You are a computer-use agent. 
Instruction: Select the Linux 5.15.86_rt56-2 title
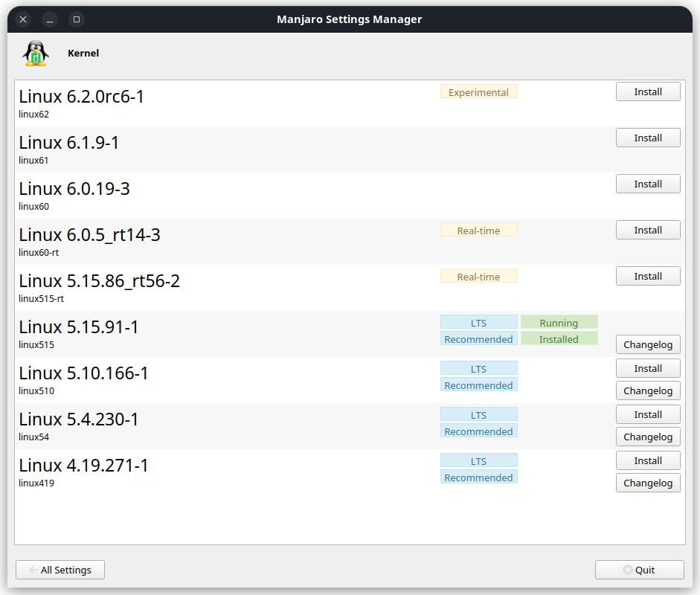[99, 281]
